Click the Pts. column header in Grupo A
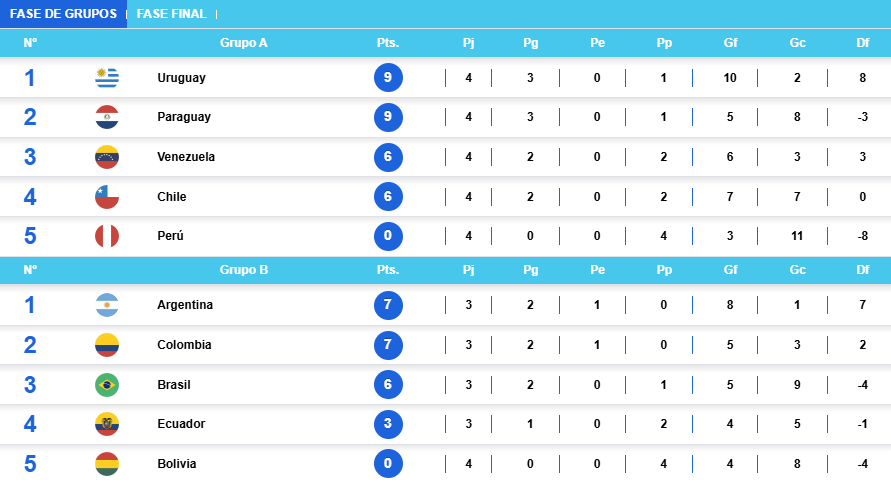The height and width of the screenshot is (483, 891). point(388,43)
